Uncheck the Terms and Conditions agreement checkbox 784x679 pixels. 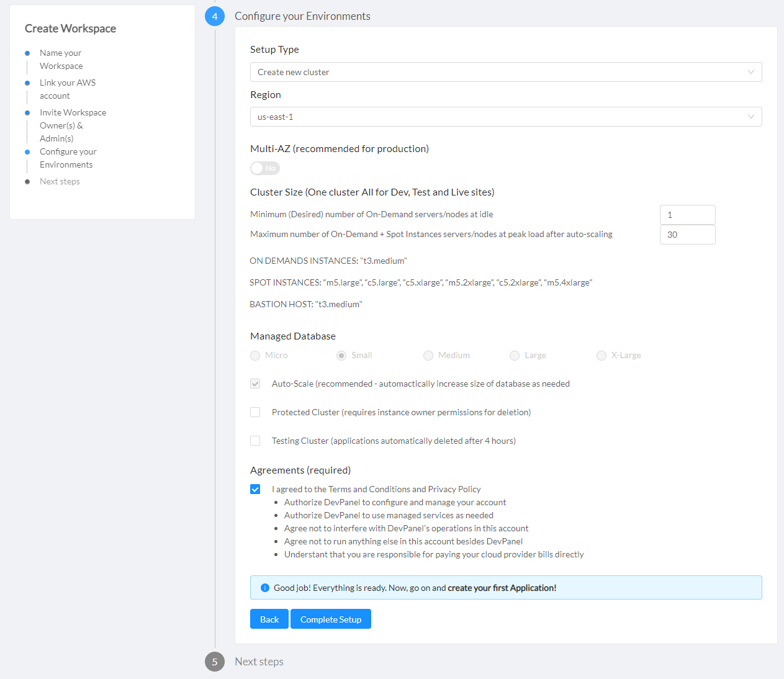[255, 489]
